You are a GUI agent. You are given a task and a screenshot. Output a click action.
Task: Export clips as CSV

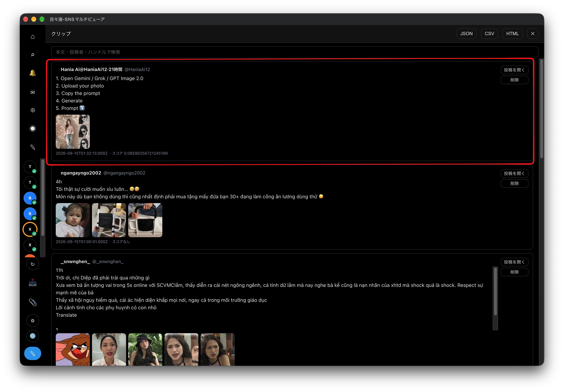click(489, 34)
